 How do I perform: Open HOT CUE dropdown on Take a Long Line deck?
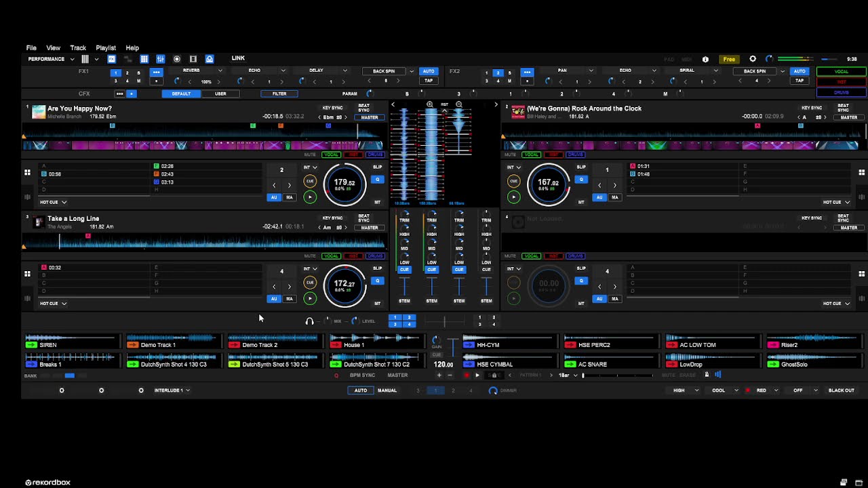click(x=54, y=304)
